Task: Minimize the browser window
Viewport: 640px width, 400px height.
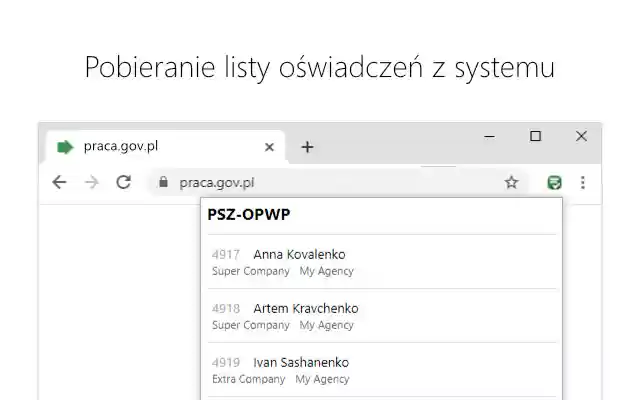Action: [x=489, y=136]
